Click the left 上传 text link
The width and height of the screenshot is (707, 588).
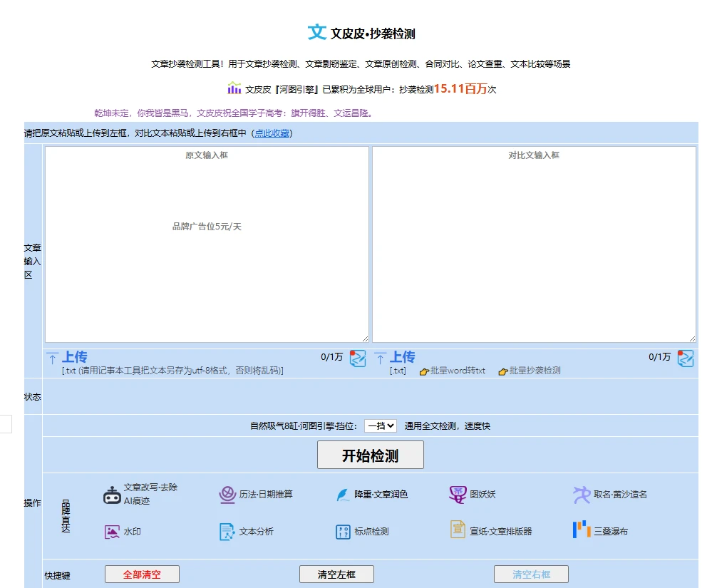(74, 357)
